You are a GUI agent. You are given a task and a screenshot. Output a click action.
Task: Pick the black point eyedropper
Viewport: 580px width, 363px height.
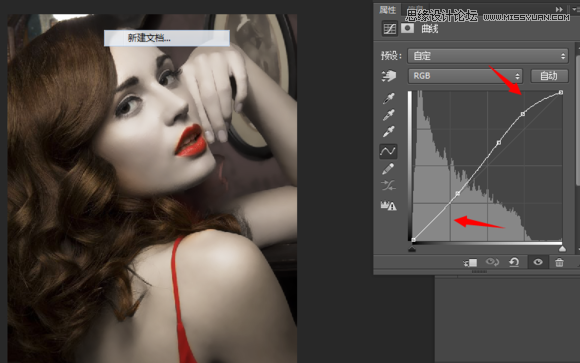[388, 98]
